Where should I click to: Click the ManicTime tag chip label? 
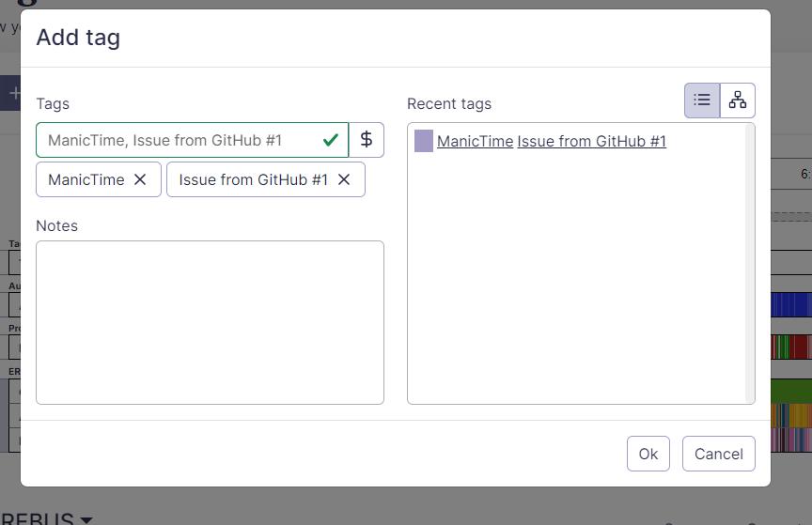click(86, 179)
